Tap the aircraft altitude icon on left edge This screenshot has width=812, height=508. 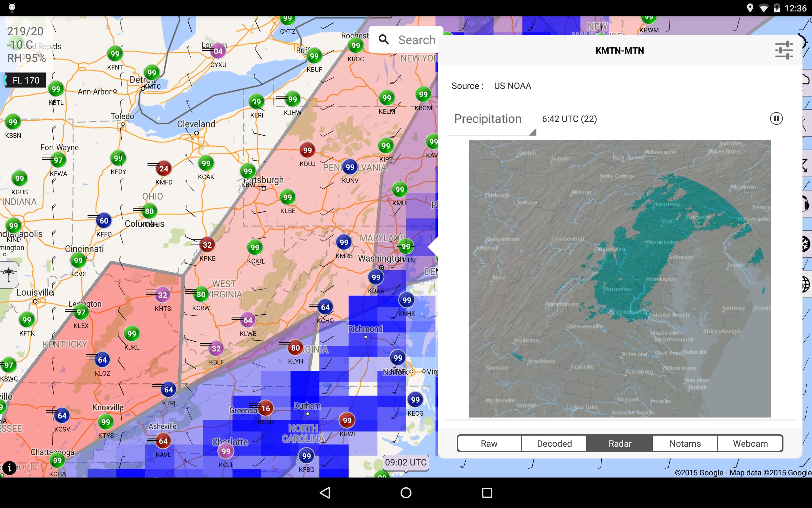(9, 275)
